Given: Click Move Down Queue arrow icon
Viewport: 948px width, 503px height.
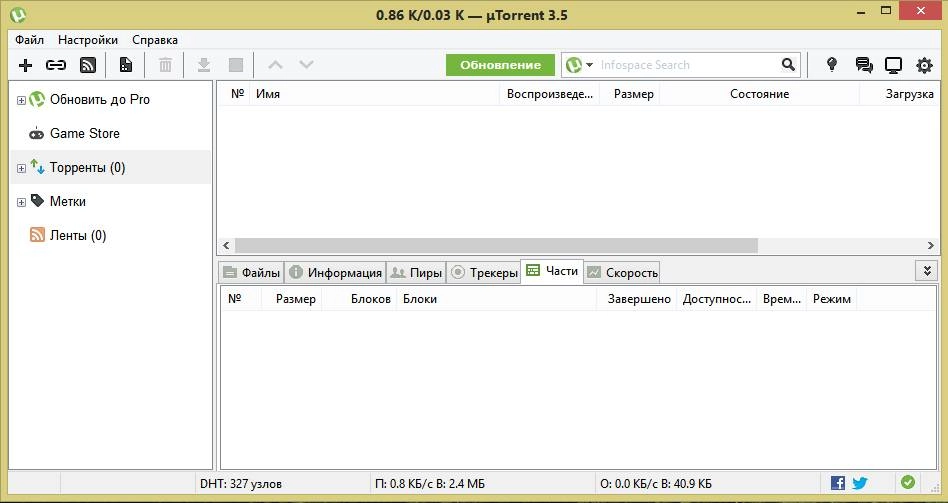Looking at the screenshot, I should click(x=307, y=65).
